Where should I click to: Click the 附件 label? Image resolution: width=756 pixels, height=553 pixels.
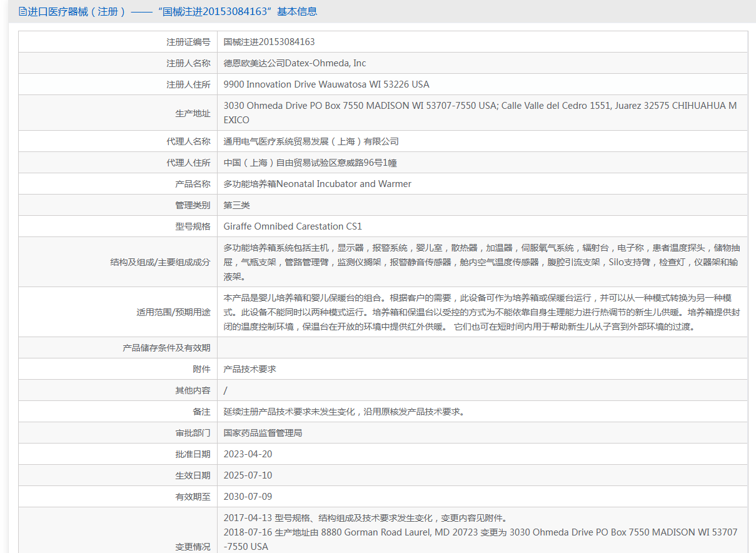pos(201,369)
